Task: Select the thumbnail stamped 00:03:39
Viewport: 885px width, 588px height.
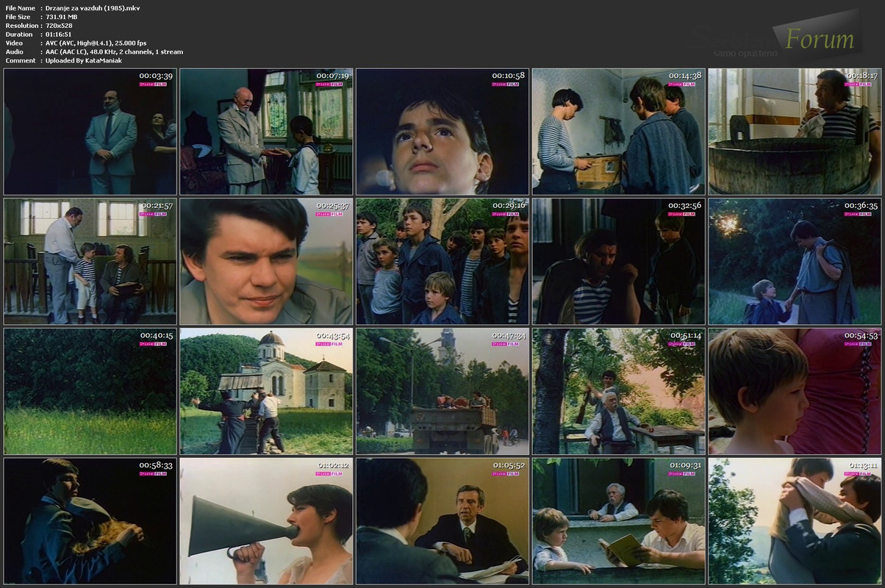Action: pos(90,132)
